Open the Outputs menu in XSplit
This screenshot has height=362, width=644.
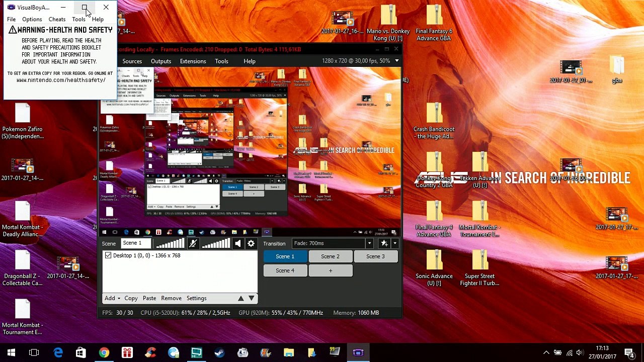tap(161, 61)
